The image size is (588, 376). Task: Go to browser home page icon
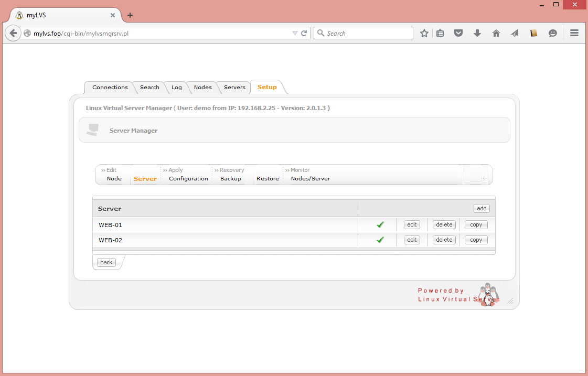496,33
